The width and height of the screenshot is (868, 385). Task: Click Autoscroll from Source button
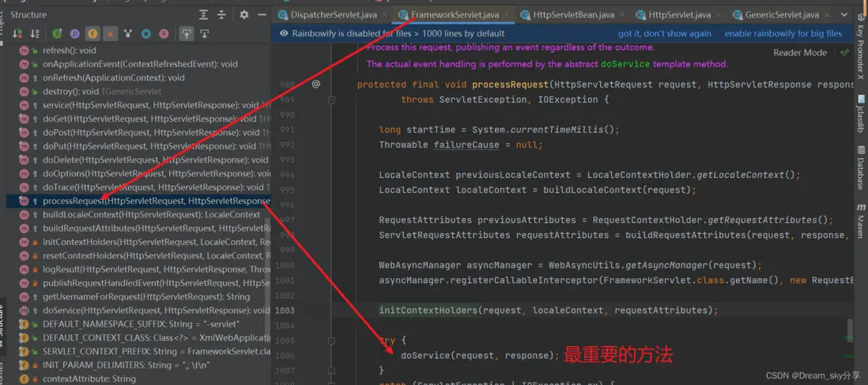point(204,34)
